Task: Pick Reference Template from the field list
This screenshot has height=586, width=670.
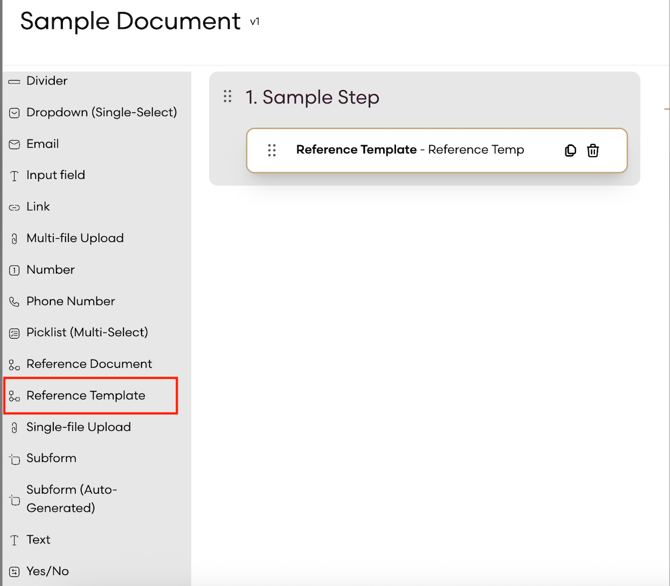Action: point(86,396)
